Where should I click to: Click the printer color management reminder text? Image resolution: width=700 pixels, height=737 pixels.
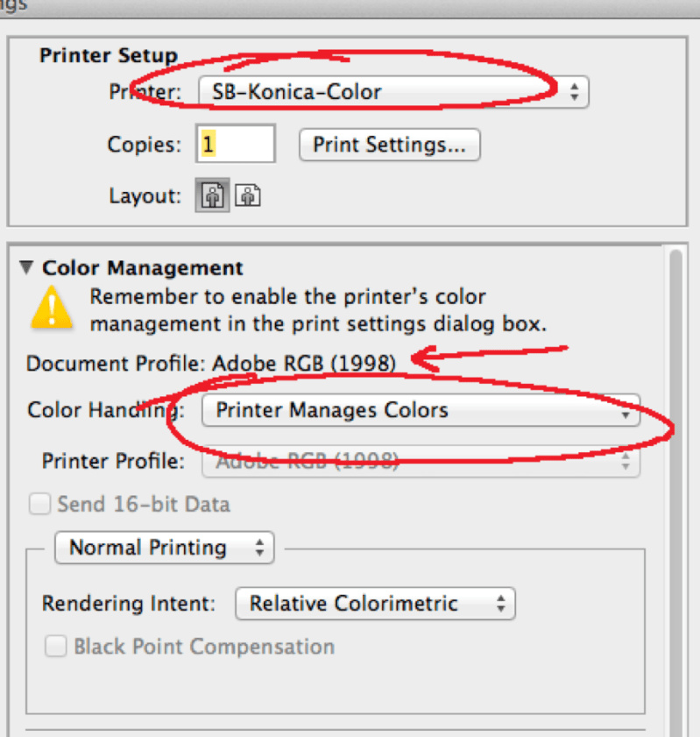318,309
